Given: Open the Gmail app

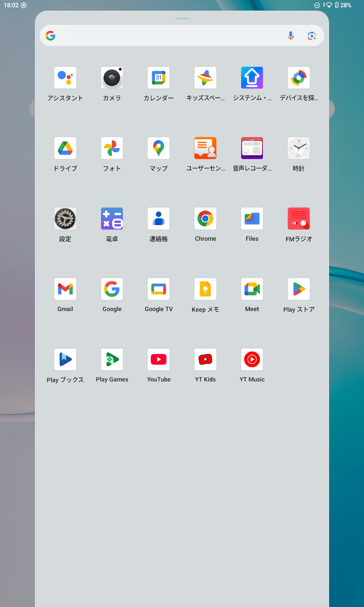Looking at the screenshot, I should pyautogui.click(x=65, y=289).
